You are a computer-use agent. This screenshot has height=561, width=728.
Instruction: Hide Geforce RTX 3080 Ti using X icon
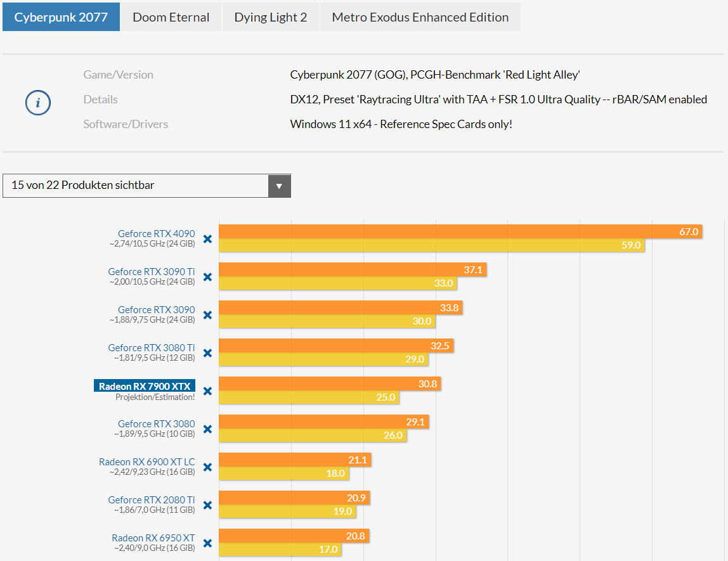[207, 353]
